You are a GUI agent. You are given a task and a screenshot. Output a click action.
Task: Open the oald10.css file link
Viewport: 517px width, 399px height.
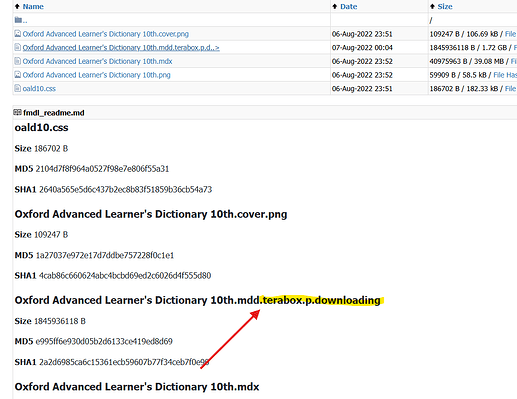(x=39, y=89)
